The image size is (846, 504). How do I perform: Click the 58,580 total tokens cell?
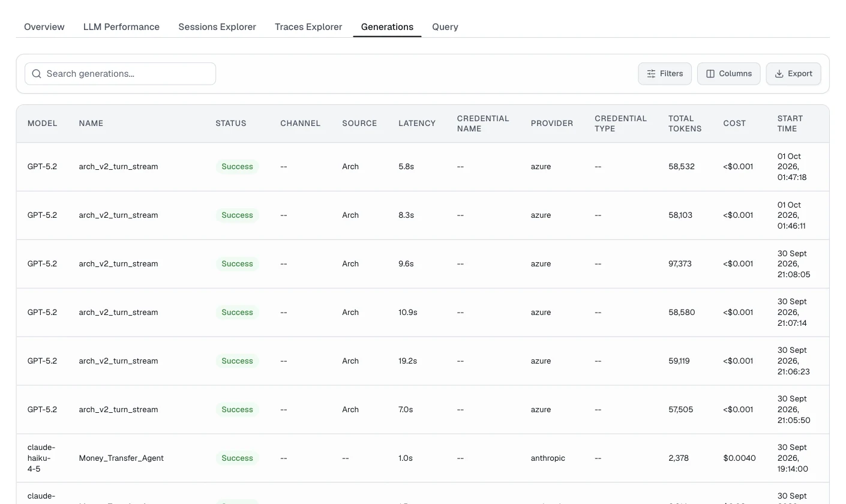click(x=682, y=313)
